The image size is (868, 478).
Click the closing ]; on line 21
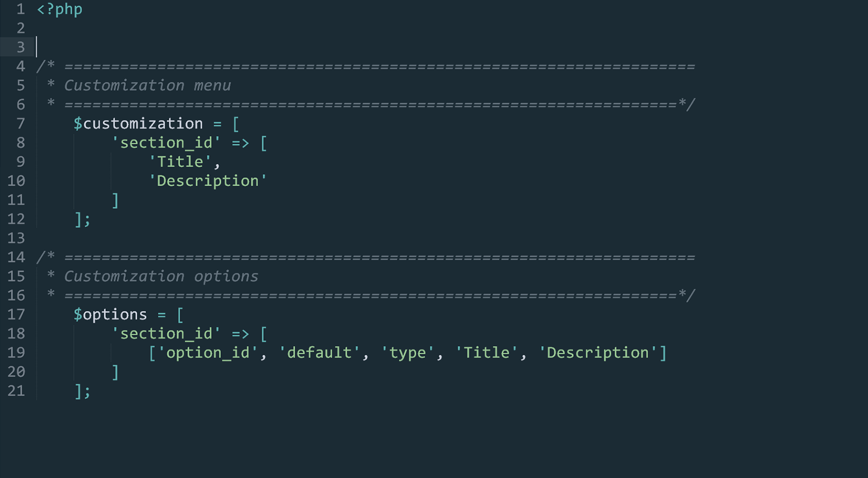click(83, 391)
